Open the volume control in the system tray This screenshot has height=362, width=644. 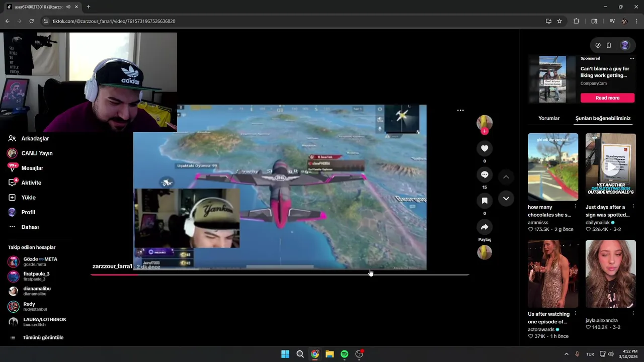(x=611, y=354)
